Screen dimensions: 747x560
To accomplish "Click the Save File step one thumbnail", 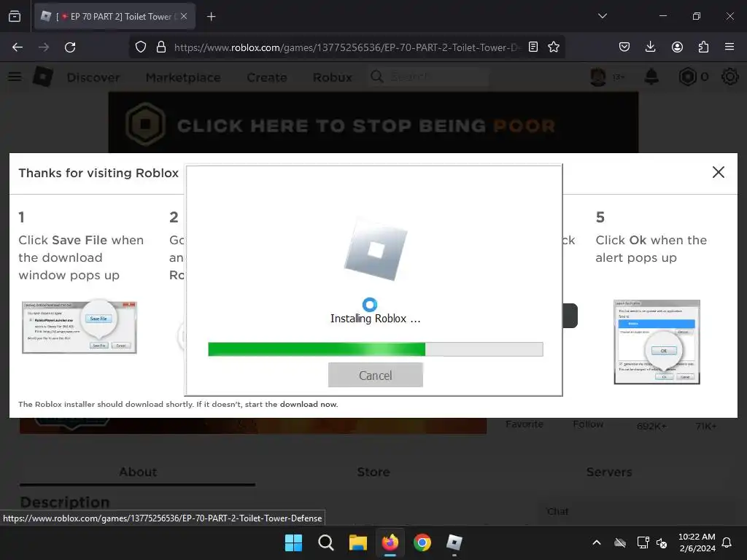I will coord(80,327).
